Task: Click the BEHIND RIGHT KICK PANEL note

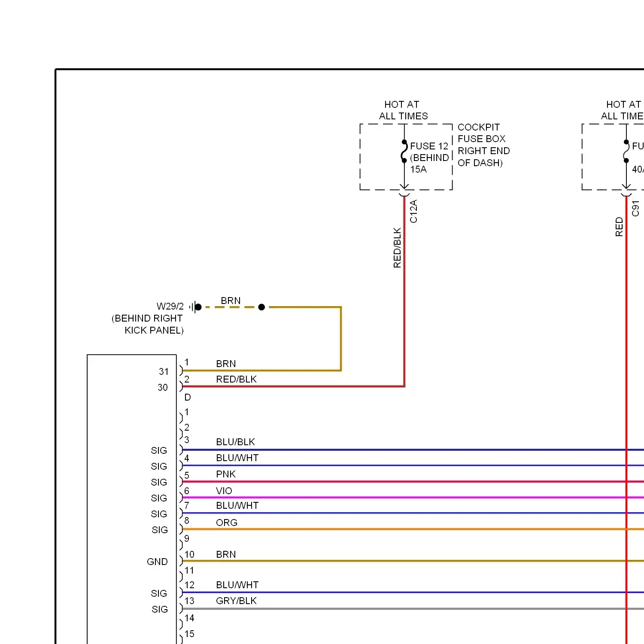Action: tap(148, 324)
